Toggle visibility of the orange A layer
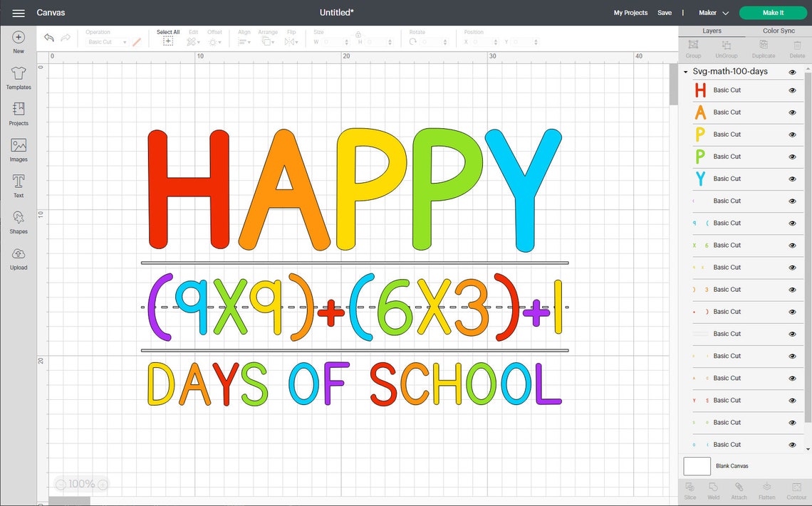Viewport: 812px width, 506px height. click(x=791, y=112)
